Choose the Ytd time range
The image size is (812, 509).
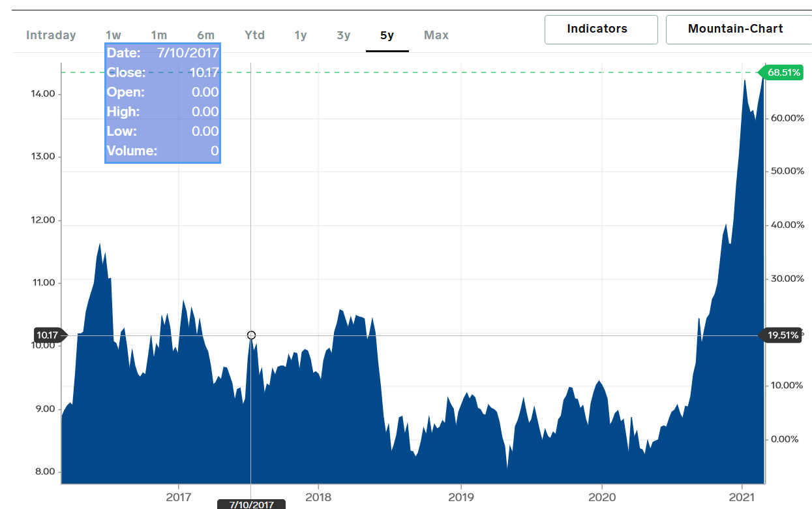point(254,35)
